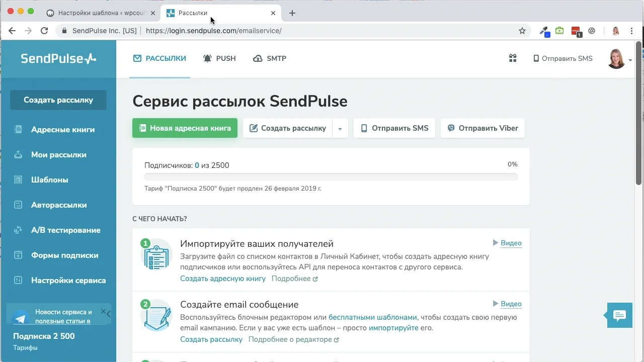
Task: Collapse sidebar with the arrow chevron
Action: click(x=109, y=314)
